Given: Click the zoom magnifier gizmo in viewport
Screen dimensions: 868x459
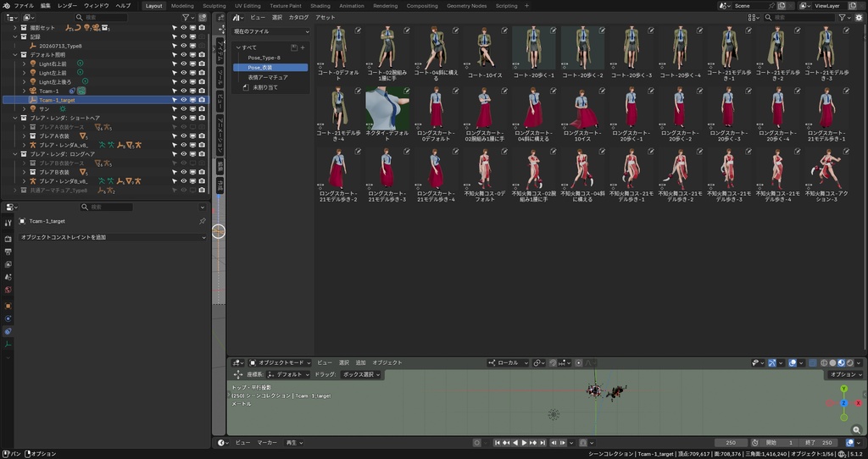Looking at the screenshot, I should [857, 429].
